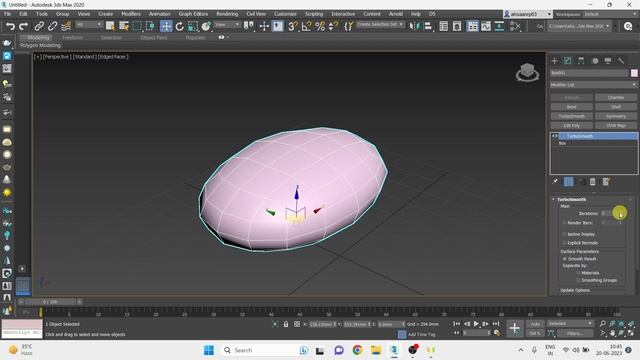This screenshot has width=640, height=360.
Task: Open the Schematic View icon
Action: point(499,26)
